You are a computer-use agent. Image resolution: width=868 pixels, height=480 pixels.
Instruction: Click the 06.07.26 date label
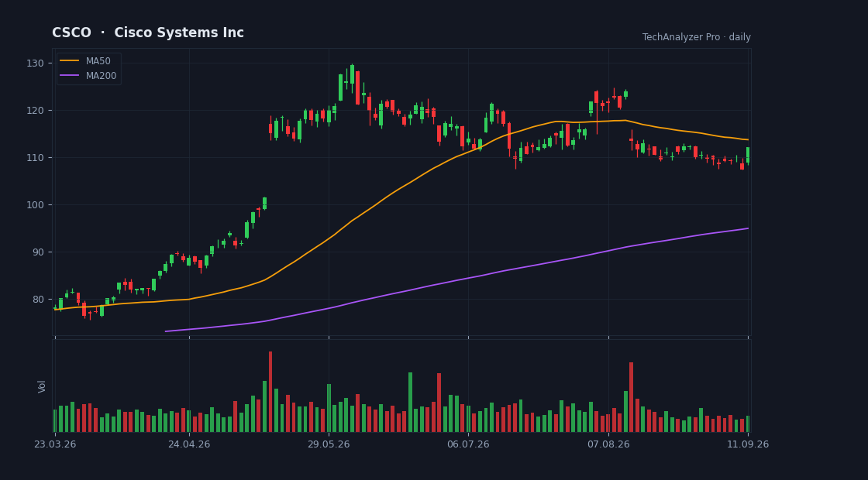pyautogui.click(x=468, y=444)
